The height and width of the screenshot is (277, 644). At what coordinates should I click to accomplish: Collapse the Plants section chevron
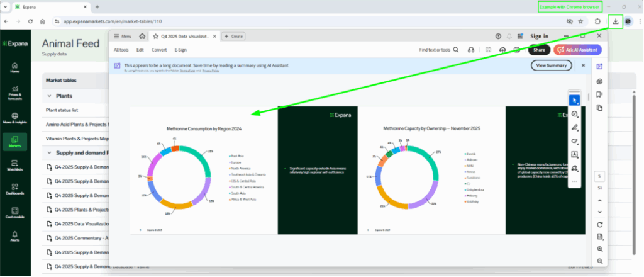coord(50,96)
